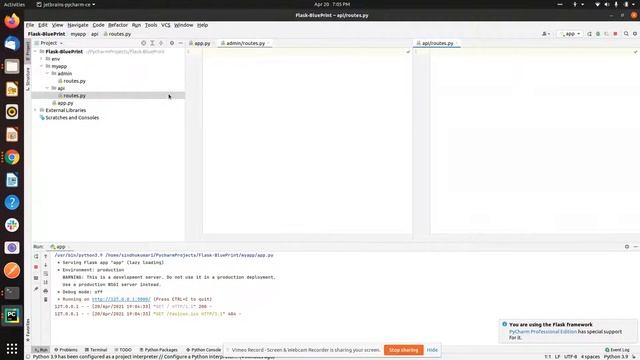
Task: Click Collapse All icon in Project panel header
Action: 161,43
